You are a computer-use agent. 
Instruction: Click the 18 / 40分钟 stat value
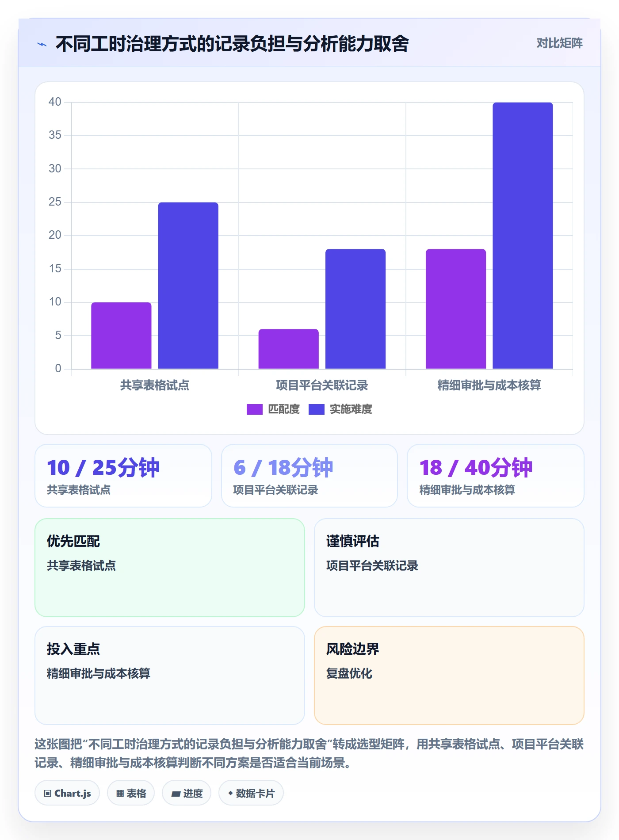[476, 468]
